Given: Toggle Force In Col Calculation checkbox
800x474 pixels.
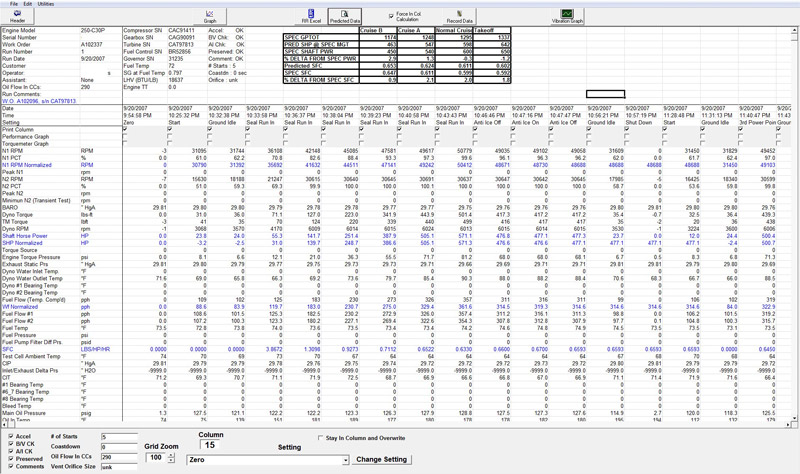Looking at the screenshot, I should point(391,16).
